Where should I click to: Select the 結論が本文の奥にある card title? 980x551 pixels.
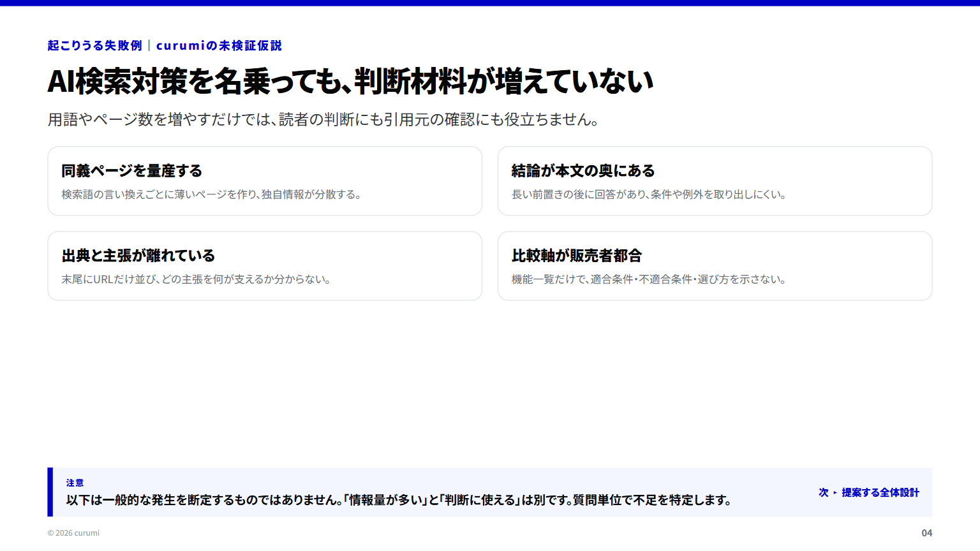point(583,171)
